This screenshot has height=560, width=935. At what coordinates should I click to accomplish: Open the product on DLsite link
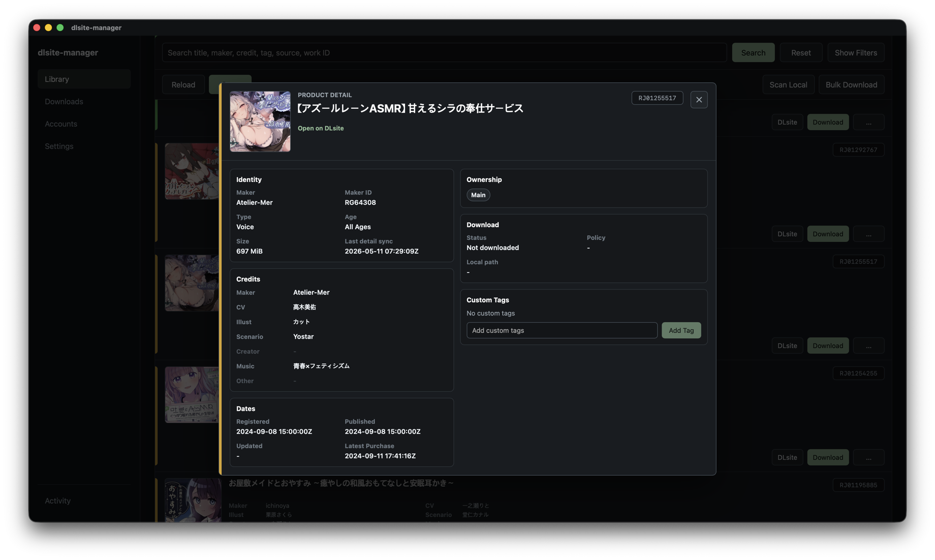click(x=321, y=128)
